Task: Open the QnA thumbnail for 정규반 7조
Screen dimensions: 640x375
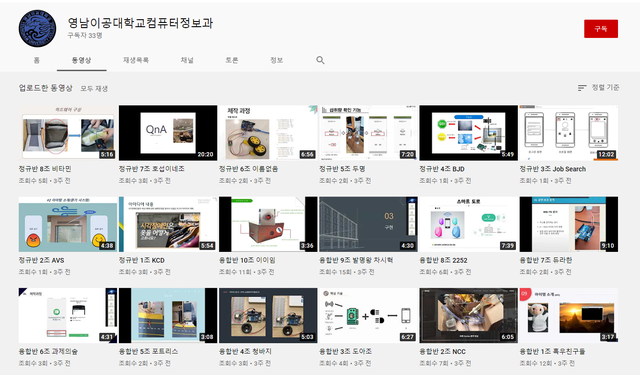Action: (x=168, y=133)
